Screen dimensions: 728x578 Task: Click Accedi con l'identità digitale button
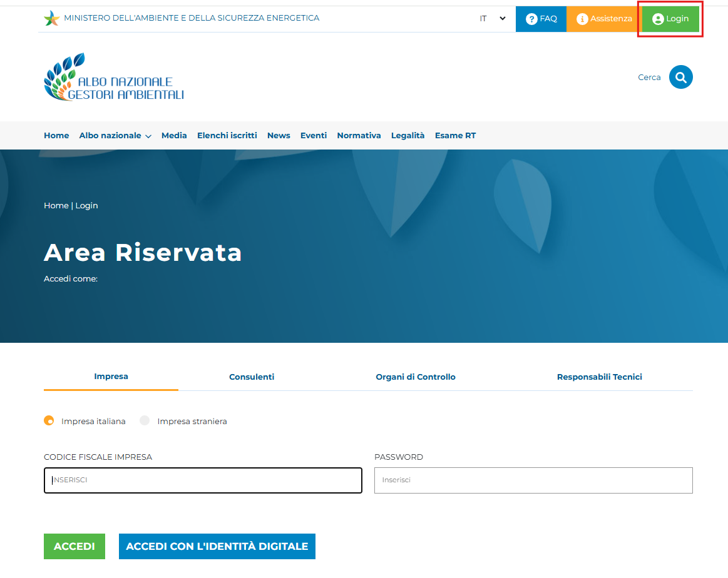pos(217,546)
